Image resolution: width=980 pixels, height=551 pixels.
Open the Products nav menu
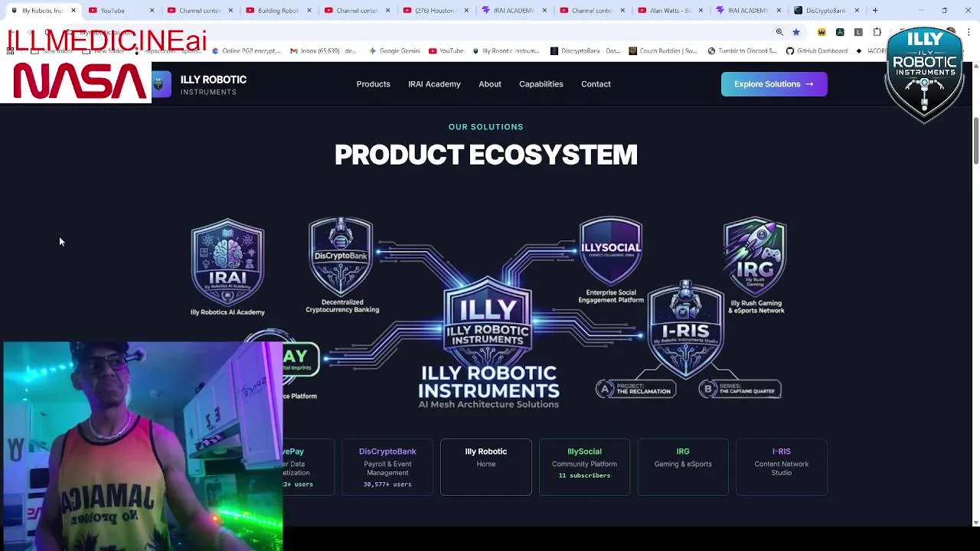point(373,84)
